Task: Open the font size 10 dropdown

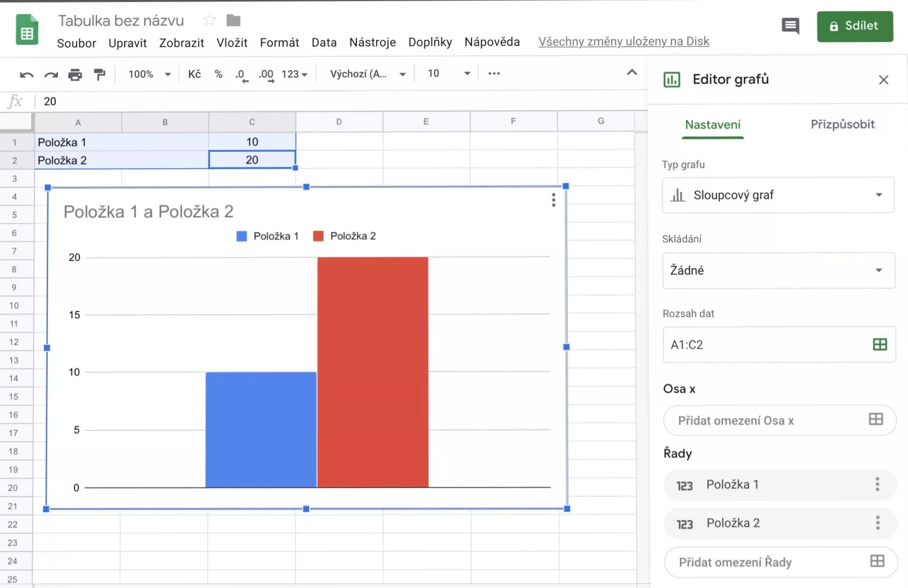Action: click(448, 73)
